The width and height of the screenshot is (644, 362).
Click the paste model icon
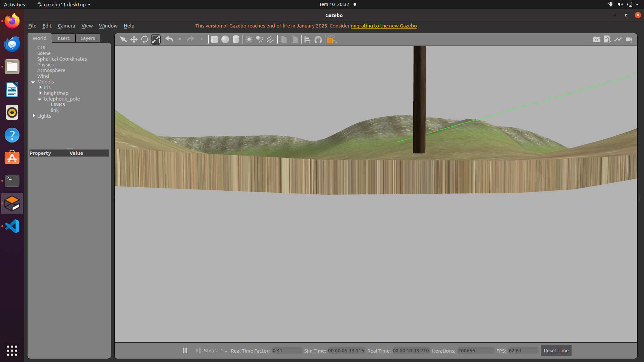click(x=294, y=40)
